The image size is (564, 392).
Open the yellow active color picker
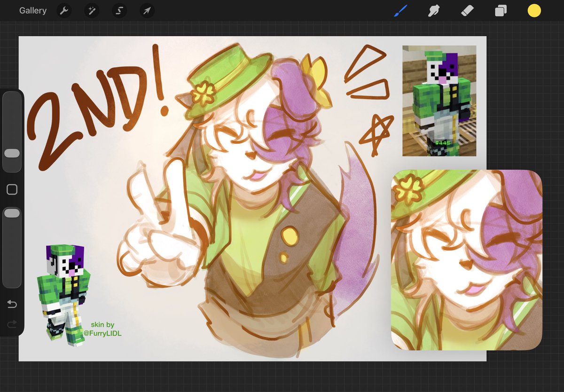click(x=534, y=10)
